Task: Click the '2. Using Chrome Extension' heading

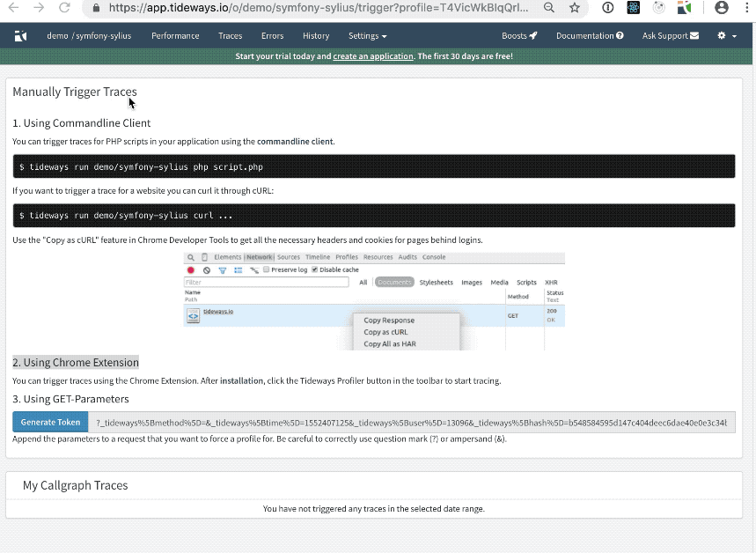Action: (x=76, y=363)
